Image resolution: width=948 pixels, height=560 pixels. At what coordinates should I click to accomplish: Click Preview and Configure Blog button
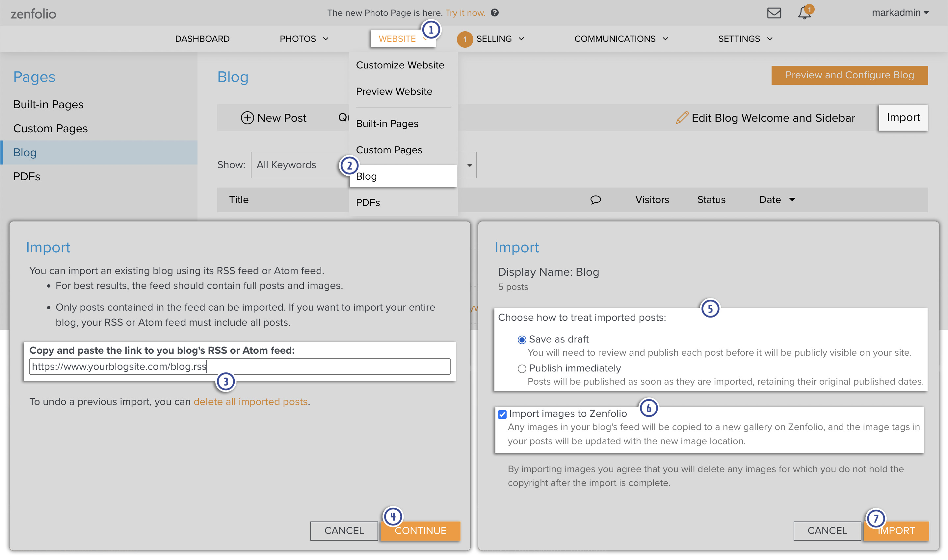850,75
